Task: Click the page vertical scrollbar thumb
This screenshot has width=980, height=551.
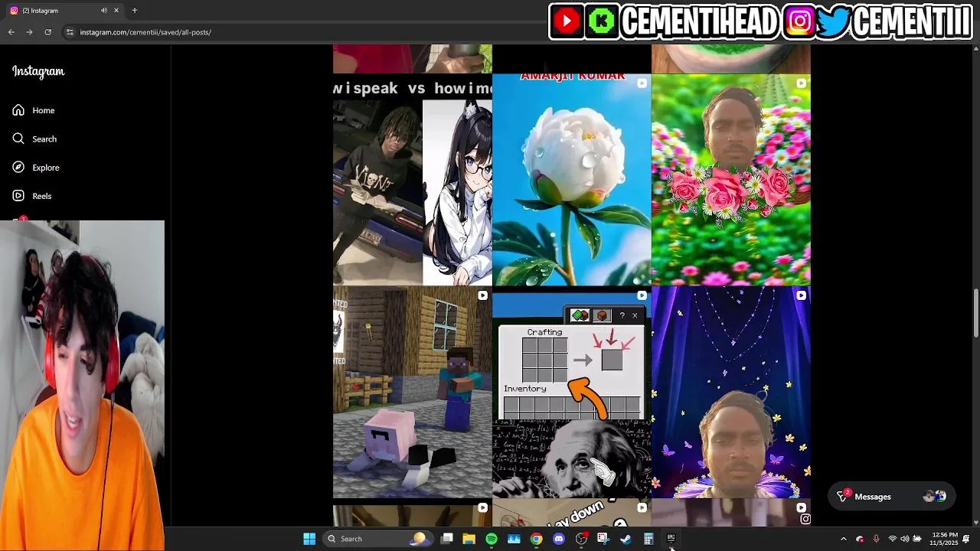Action: click(975, 313)
